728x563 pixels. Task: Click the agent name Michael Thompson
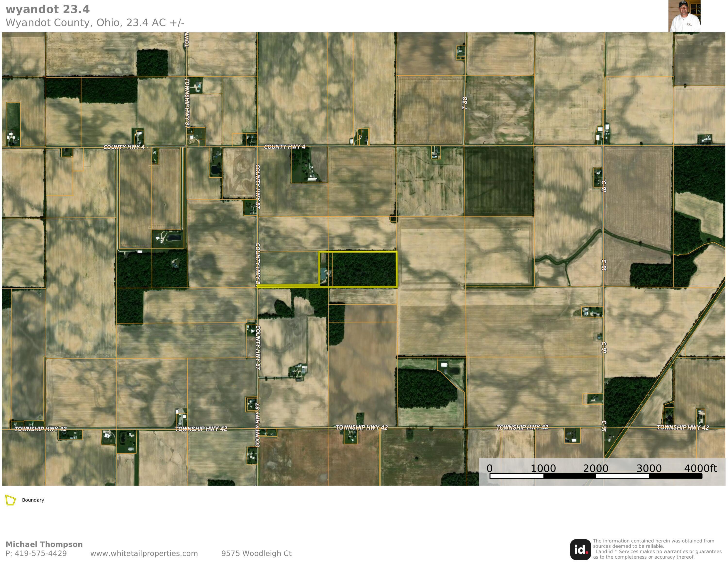click(x=44, y=544)
